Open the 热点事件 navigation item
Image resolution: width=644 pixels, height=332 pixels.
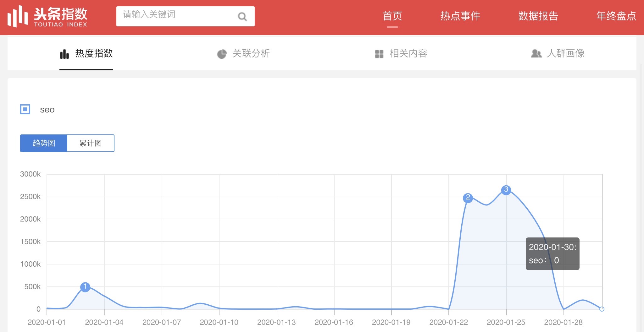[x=460, y=16]
